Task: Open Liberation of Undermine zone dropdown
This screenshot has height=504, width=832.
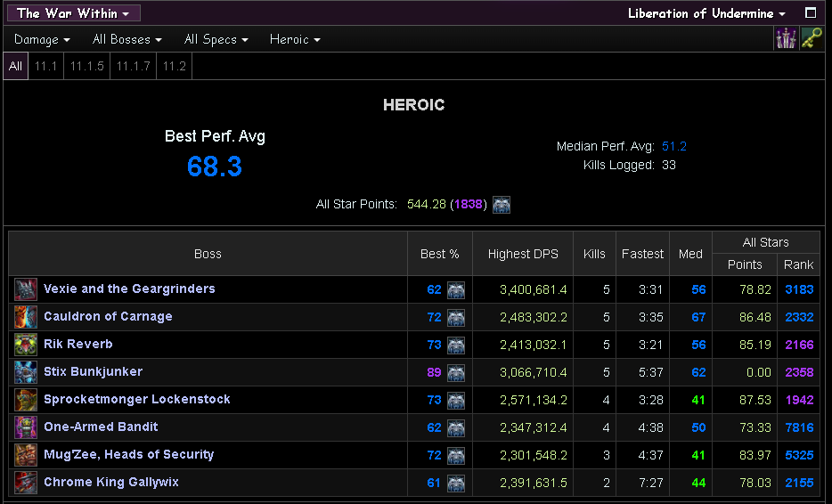Action: (x=706, y=13)
